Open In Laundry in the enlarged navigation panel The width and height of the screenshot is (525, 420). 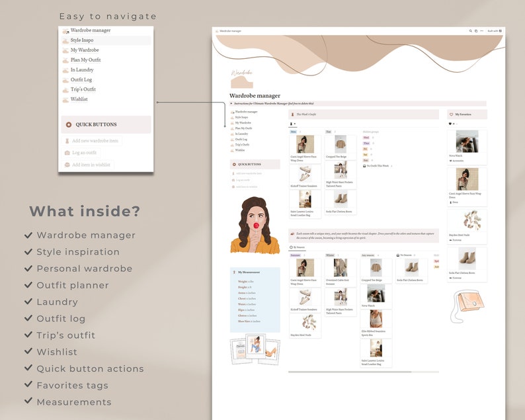pos(82,69)
